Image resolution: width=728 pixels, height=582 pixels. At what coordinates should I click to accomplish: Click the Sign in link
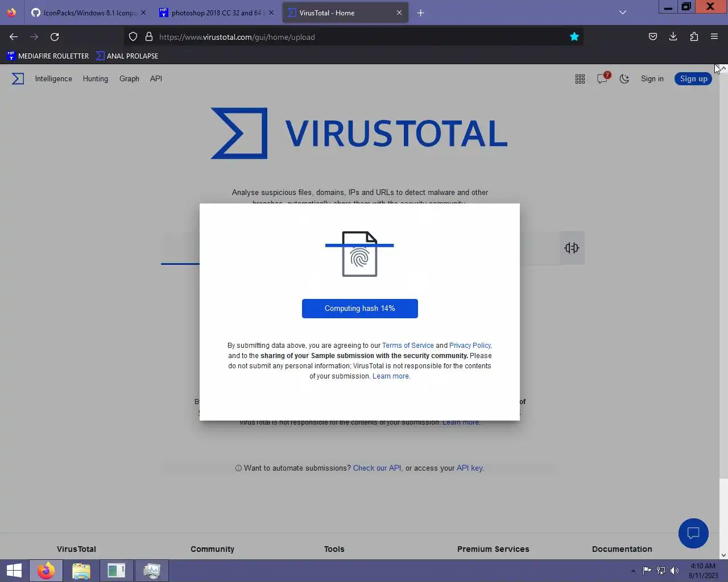coord(652,79)
